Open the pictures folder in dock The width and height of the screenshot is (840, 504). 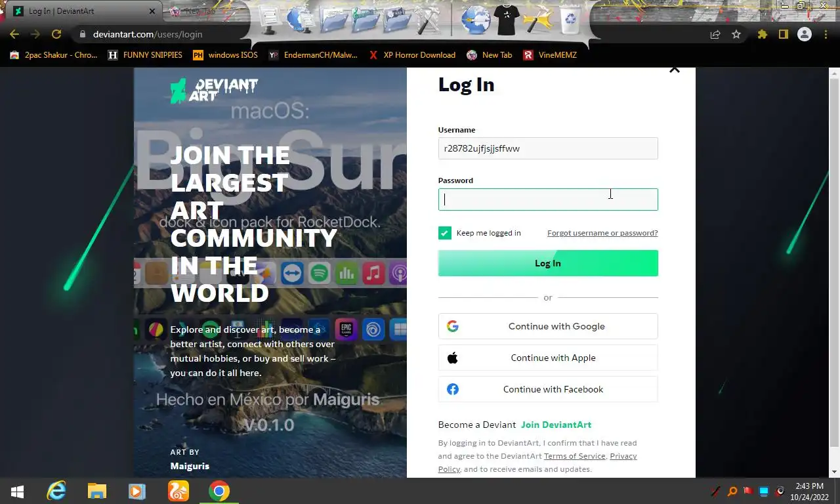(397, 20)
